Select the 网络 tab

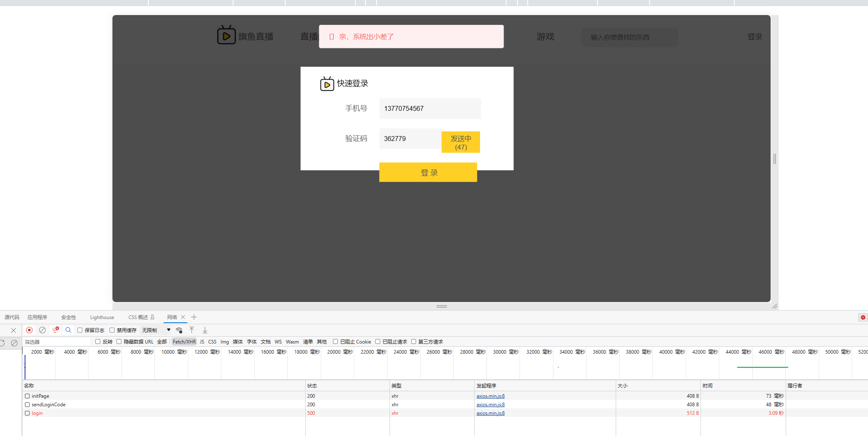tap(172, 317)
